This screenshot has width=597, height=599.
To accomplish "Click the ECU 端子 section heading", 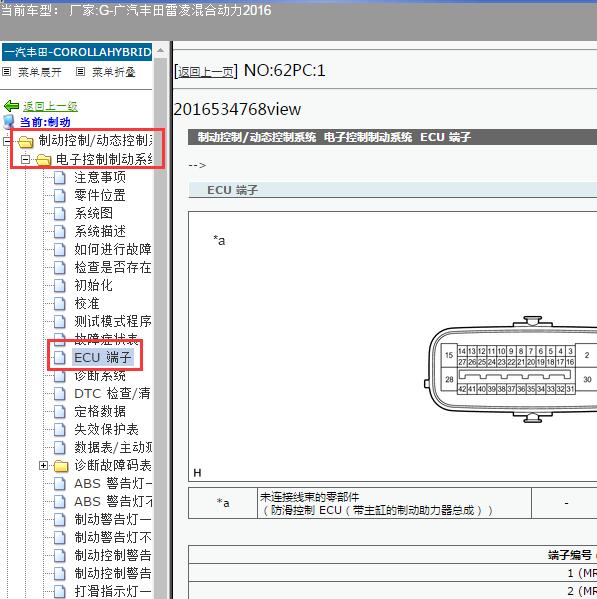I will pyautogui.click(x=232, y=190).
